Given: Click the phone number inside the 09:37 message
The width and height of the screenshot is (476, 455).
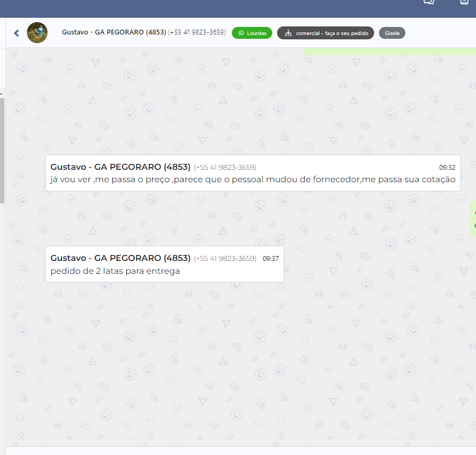Looking at the screenshot, I should click(225, 259).
